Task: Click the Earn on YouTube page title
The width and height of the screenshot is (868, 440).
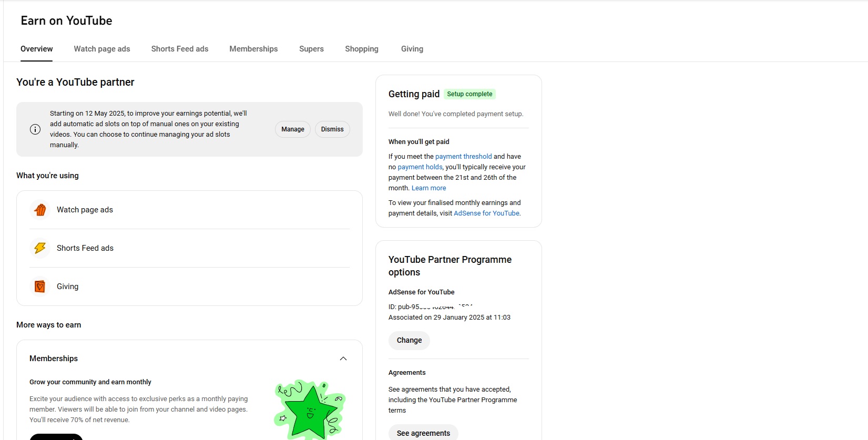Action: pos(66,21)
